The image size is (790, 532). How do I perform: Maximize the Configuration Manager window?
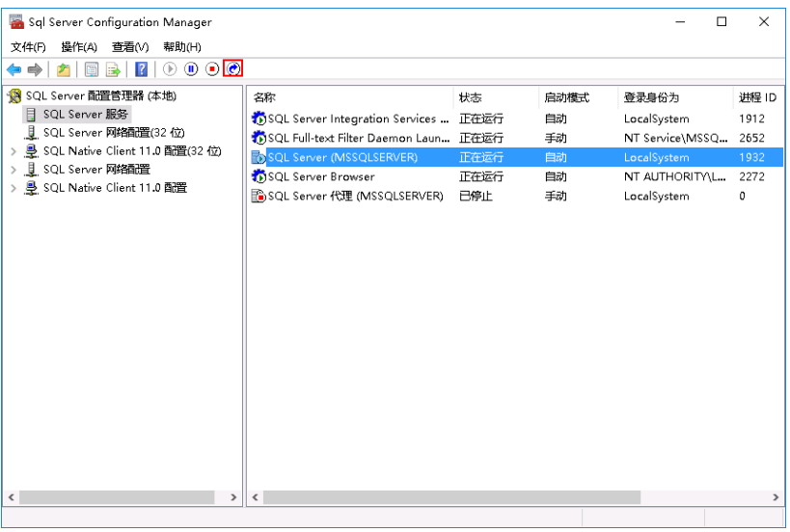click(722, 21)
